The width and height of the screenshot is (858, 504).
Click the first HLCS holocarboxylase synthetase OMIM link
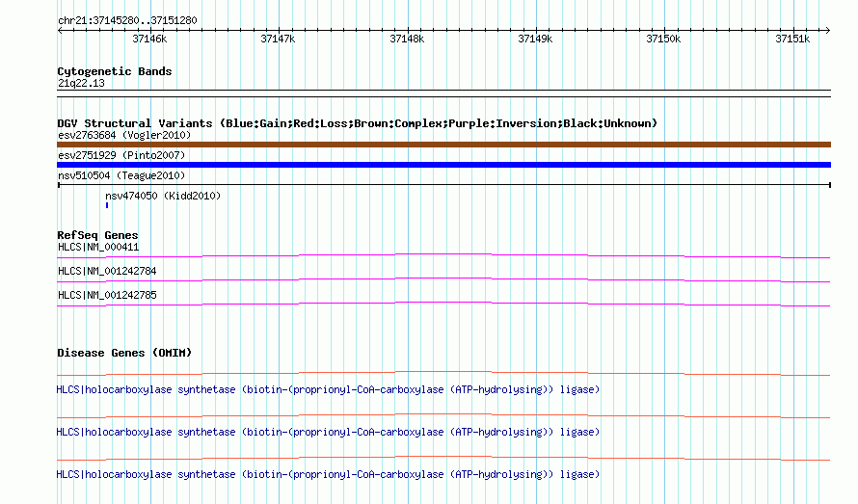328,389
